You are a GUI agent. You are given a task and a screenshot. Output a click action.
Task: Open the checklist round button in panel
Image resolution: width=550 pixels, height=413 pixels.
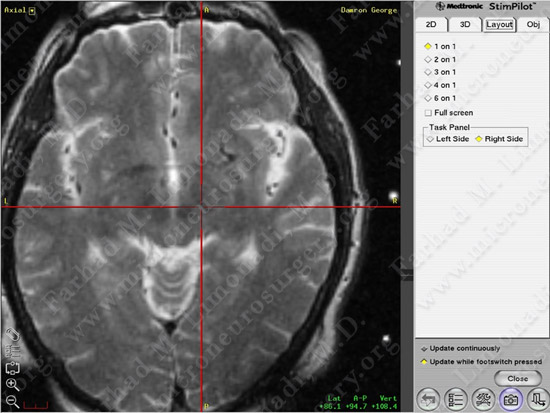click(455, 399)
